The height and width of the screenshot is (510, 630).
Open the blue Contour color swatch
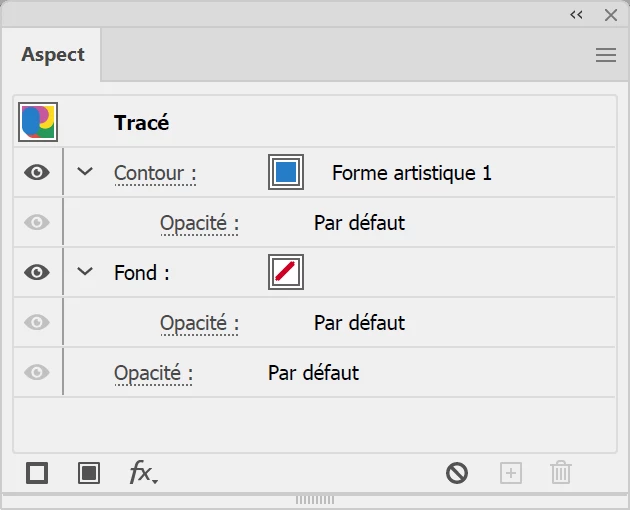pos(286,172)
